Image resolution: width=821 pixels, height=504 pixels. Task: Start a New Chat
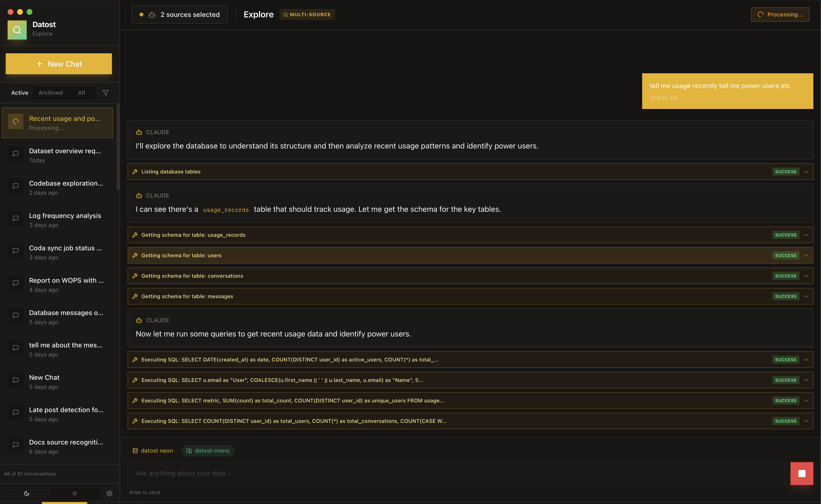point(59,64)
